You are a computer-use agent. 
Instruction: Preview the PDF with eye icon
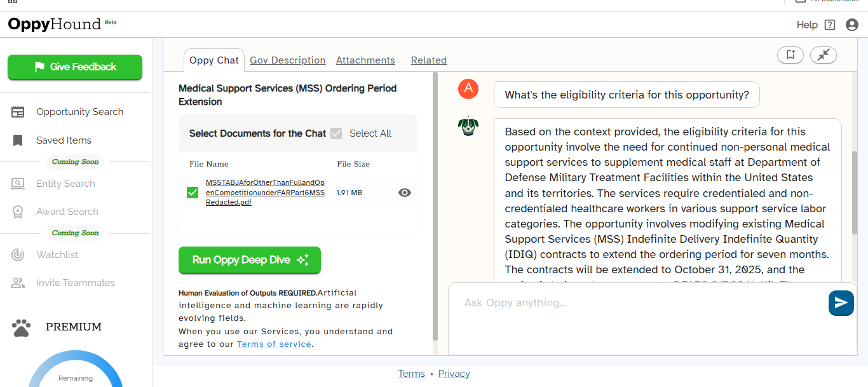tap(404, 193)
